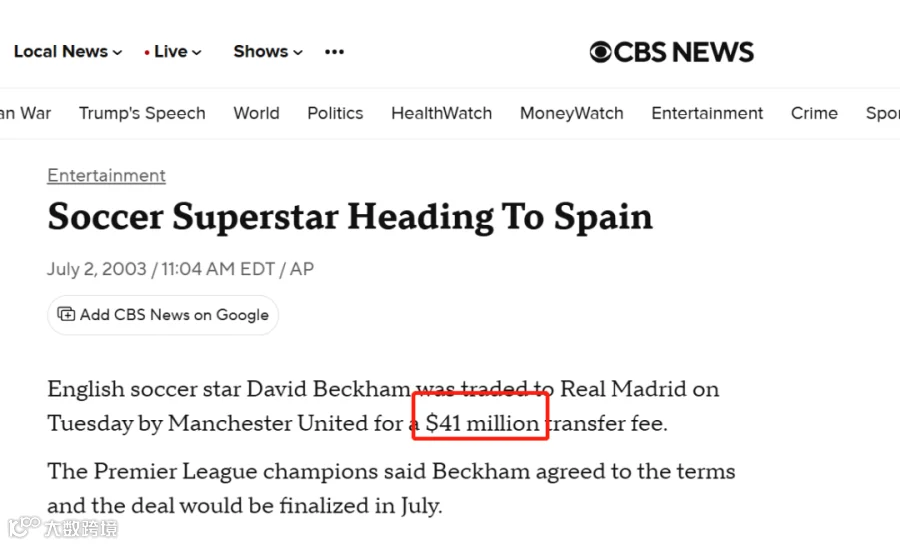Click the Soccer Superstar headline

pyautogui.click(x=350, y=217)
